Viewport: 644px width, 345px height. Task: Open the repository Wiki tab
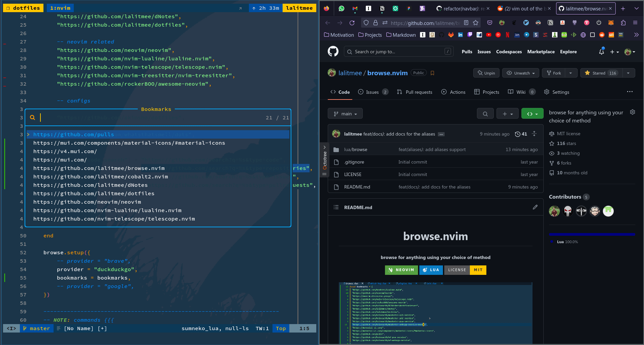[x=521, y=92]
